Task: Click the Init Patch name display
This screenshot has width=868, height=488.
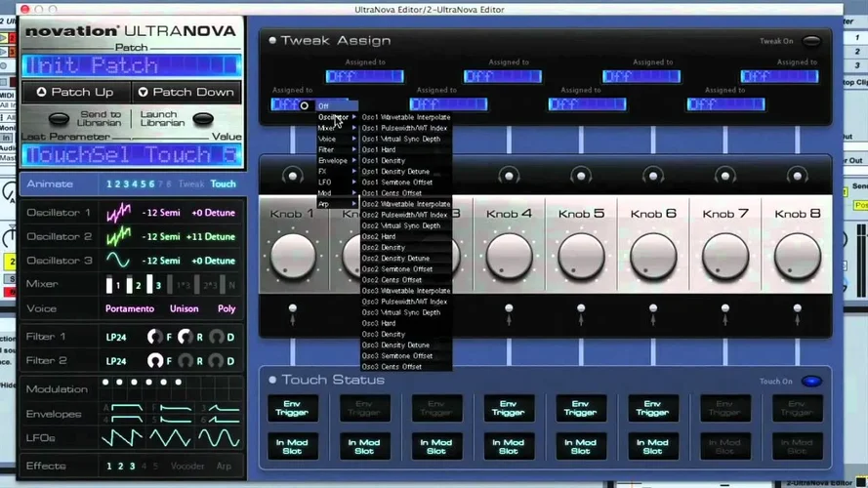Action: point(132,65)
